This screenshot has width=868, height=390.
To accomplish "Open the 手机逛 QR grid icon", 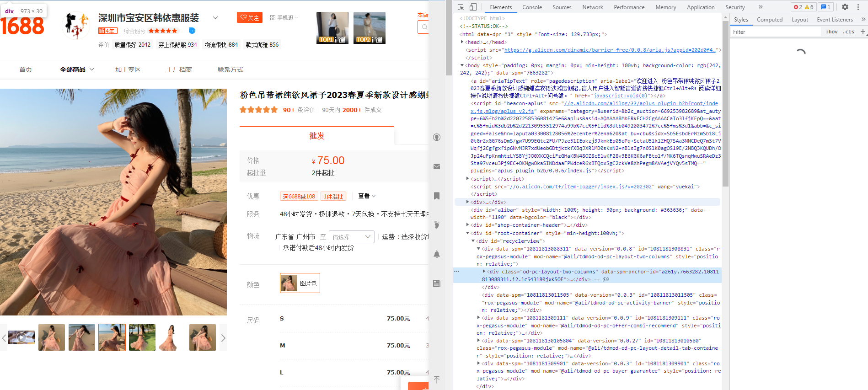I will pos(273,18).
